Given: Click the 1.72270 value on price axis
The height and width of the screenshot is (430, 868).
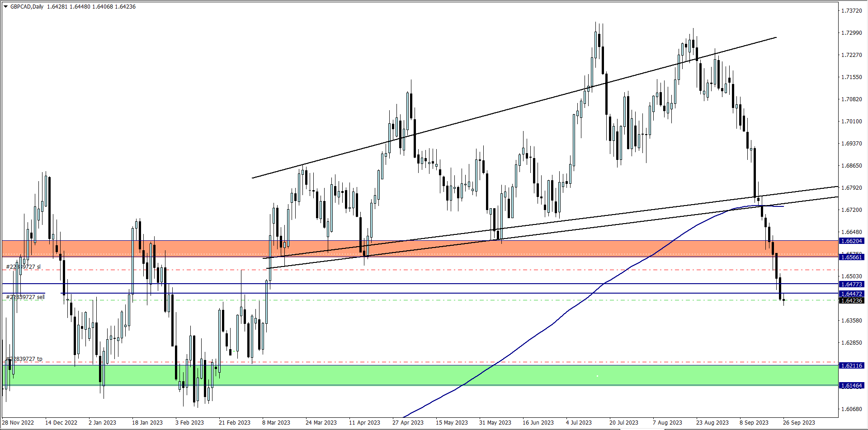Looking at the screenshot, I should click(x=851, y=55).
